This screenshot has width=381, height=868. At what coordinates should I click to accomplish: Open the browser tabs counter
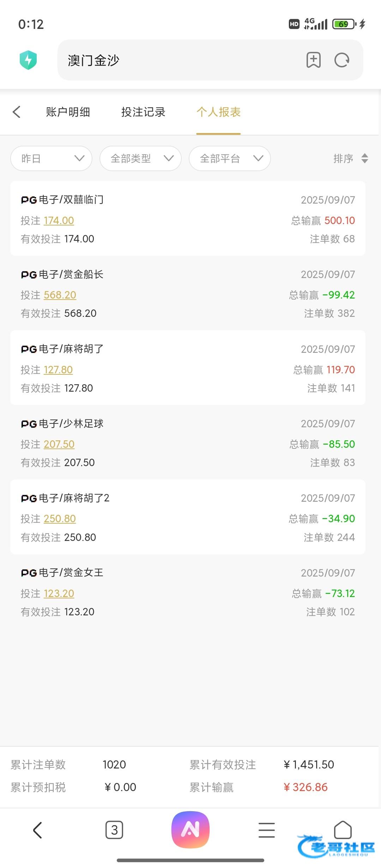pyautogui.click(x=114, y=830)
